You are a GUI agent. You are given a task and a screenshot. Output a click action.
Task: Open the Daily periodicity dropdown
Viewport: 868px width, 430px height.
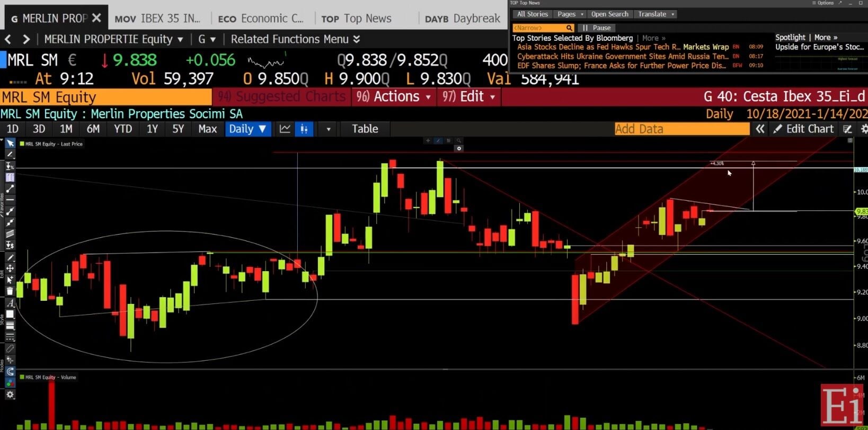[x=248, y=129]
